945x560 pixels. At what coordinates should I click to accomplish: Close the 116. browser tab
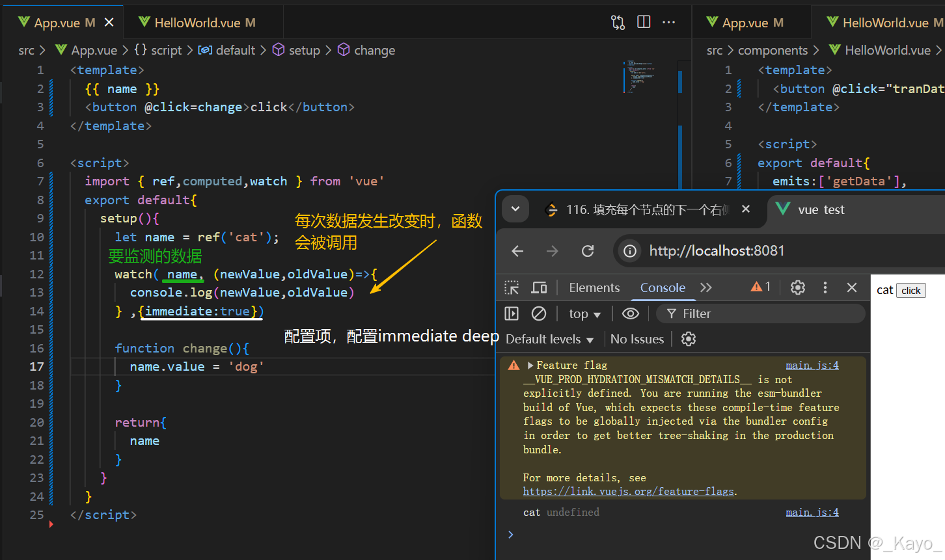point(746,209)
